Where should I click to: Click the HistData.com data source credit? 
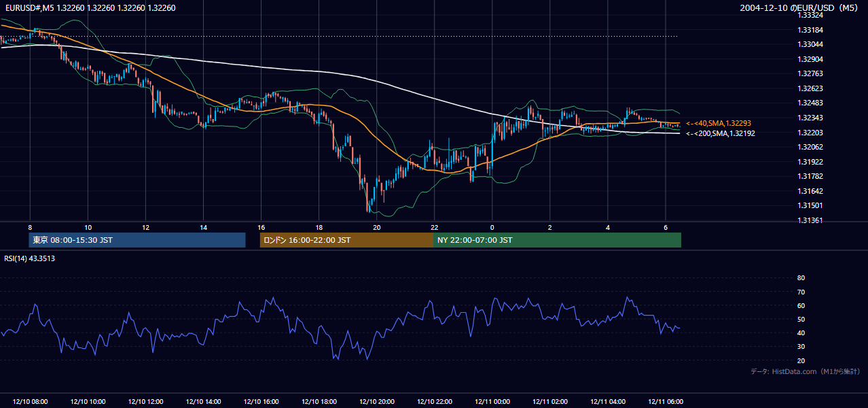point(806,371)
